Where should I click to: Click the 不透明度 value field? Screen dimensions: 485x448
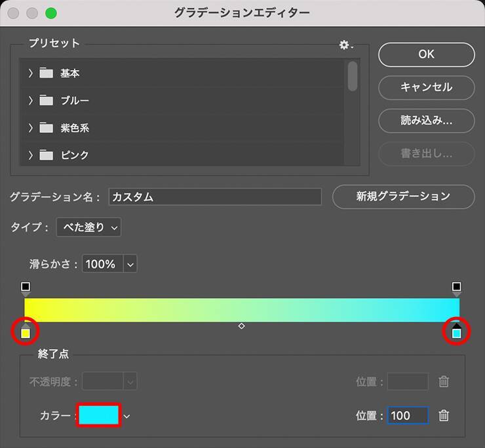103,381
